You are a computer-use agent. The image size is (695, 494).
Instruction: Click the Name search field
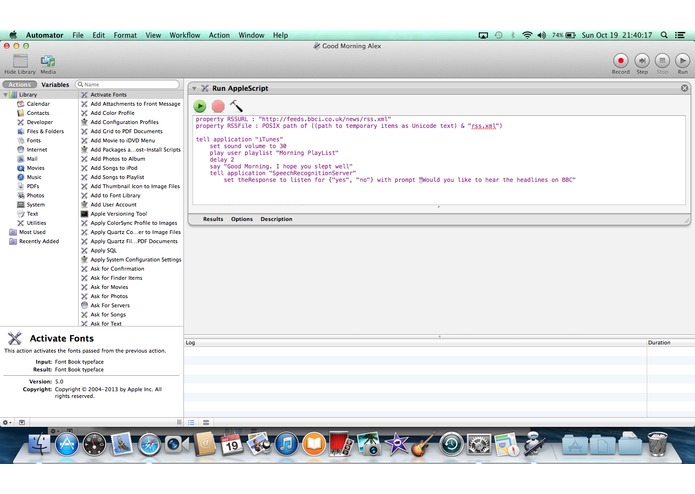pyautogui.click(x=128, y=84)
